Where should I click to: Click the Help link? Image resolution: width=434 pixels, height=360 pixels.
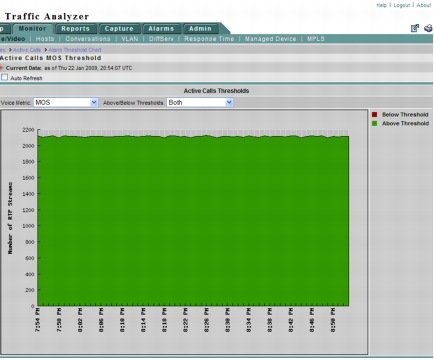(382, 5)
